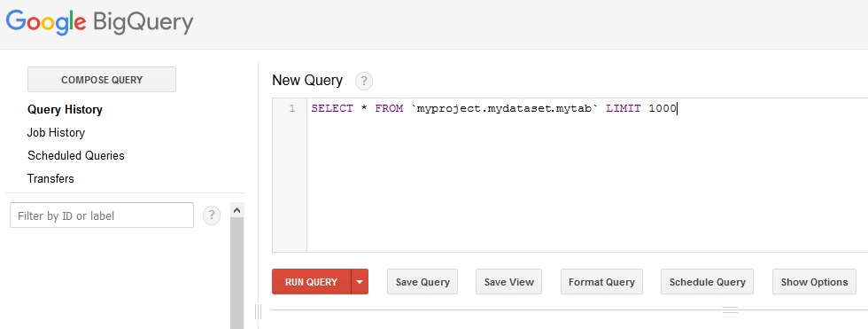Click the Google BigQuery logo

pos(99,23)
